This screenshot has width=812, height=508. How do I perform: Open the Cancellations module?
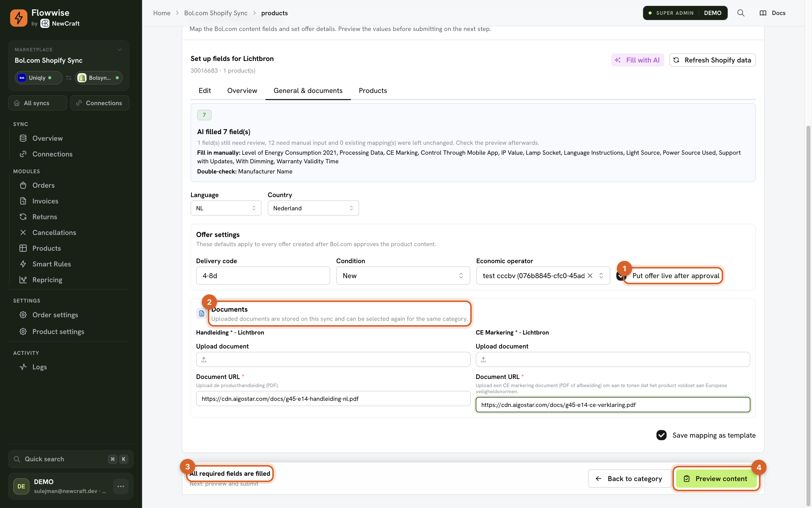click(54, 232)
